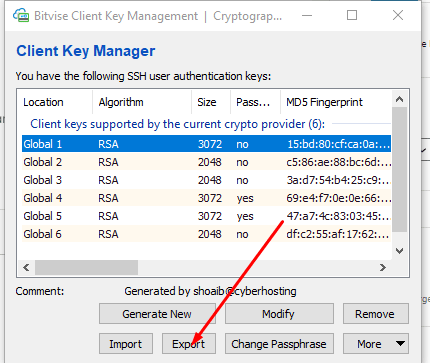Click the horizontal scrollbar right arrow
This screenshot has width=430, height=363.
tap(383, 267)
